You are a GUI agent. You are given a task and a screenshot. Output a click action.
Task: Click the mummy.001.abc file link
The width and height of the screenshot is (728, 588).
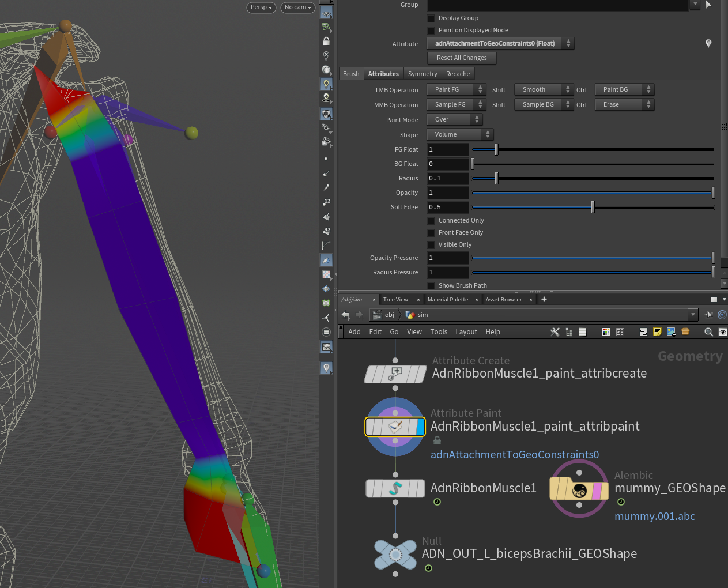click(654, 516)
